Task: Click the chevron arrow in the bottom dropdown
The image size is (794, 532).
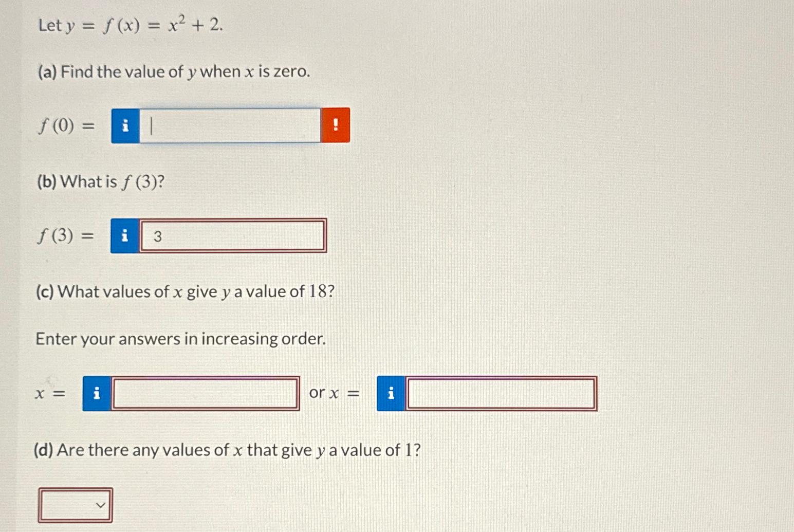Action: (101, 505)
